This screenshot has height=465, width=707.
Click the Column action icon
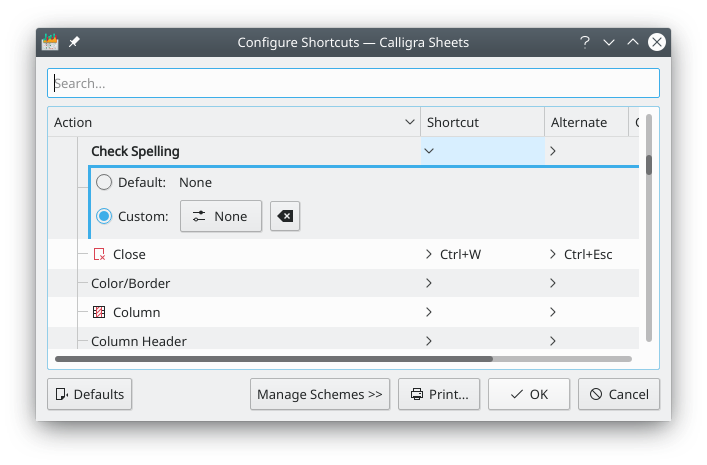[99, 312]
